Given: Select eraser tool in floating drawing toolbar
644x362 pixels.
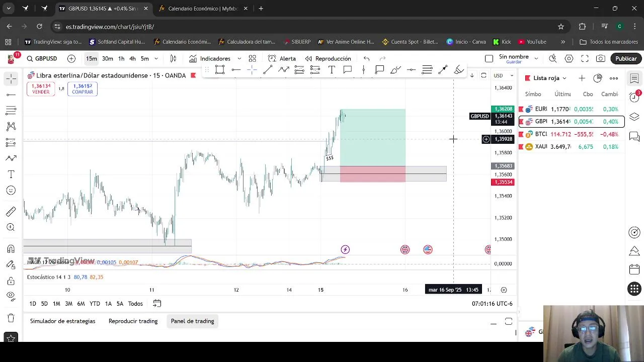Looking at the screenshot, I should click(x=459, y=70).
